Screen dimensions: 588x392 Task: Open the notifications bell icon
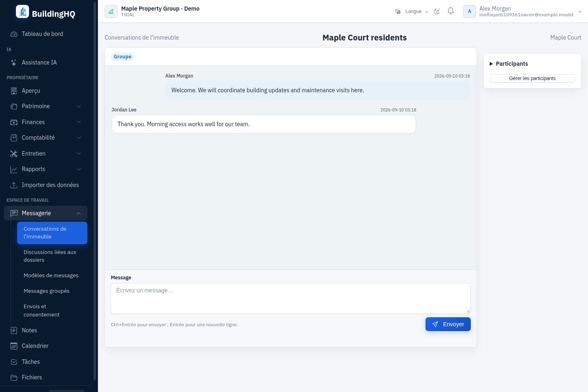[451, 11]
